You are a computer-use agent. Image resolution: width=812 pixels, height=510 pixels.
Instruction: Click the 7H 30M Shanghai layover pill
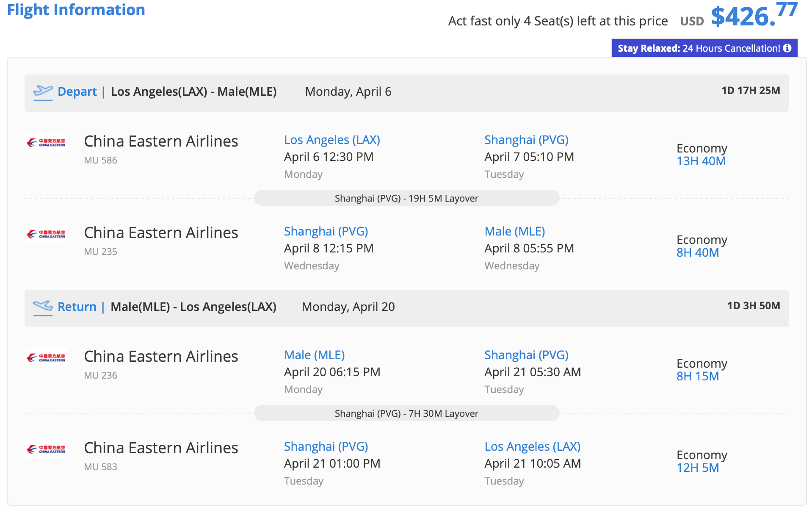coord(406,413)
